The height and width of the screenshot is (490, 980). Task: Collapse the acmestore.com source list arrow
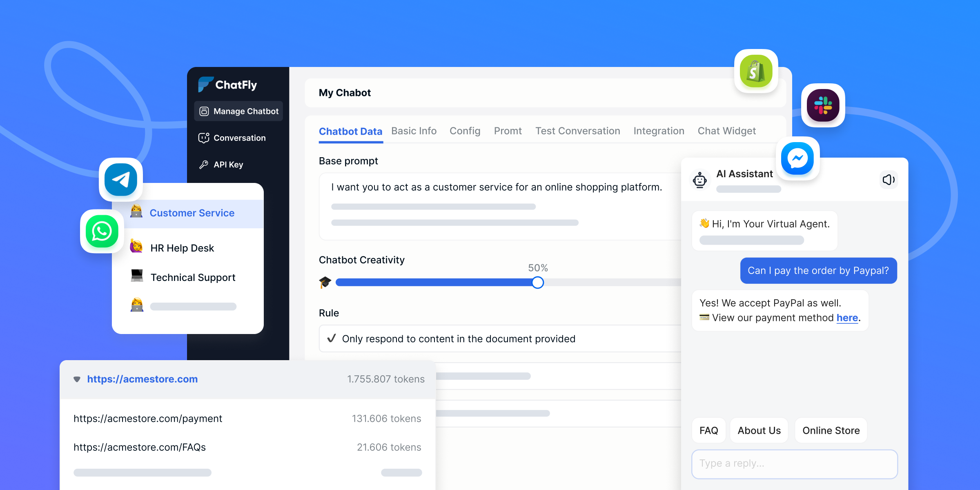pos(77,379)
